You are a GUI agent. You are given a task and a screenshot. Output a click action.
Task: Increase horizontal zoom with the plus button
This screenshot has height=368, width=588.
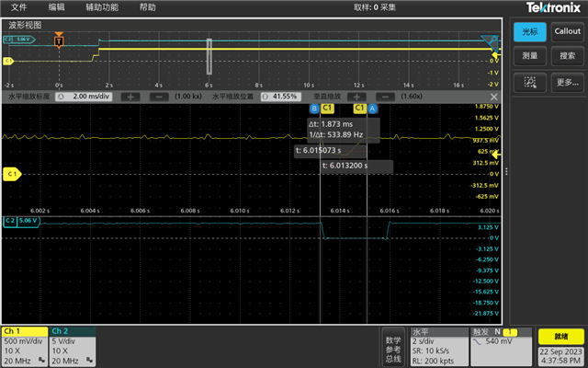130,97
